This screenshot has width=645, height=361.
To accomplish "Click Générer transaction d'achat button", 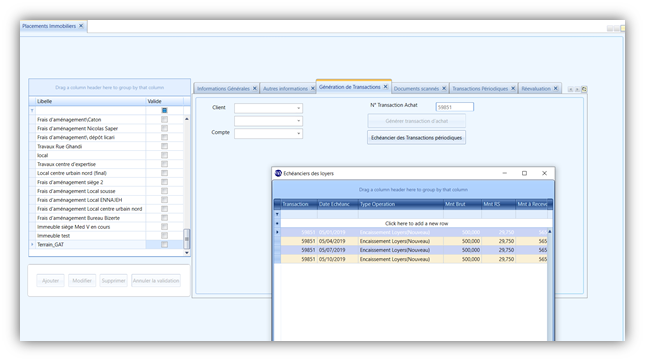I will tap(416, 121).
